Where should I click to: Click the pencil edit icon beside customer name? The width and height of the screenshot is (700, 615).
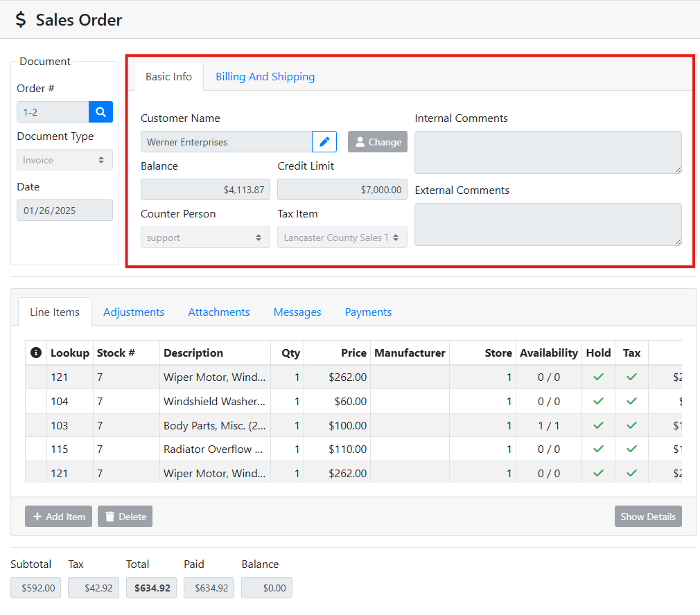(x=324, y=142)
